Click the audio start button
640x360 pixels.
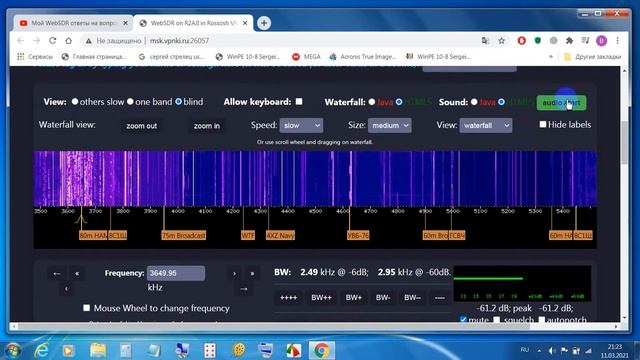click(561, 102)
